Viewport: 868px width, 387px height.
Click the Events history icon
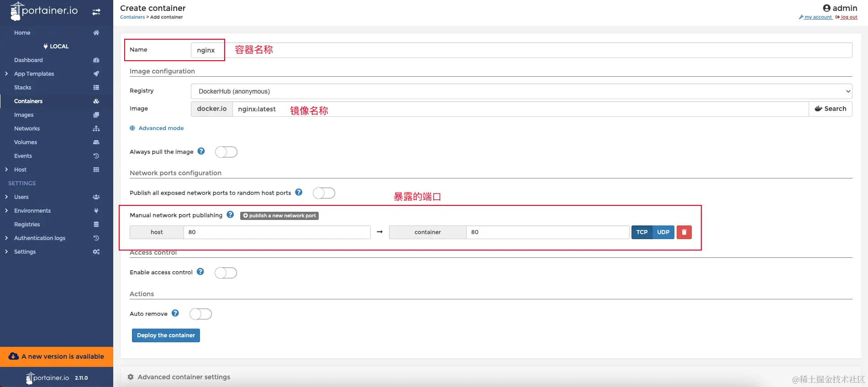(x=96, y=156)
